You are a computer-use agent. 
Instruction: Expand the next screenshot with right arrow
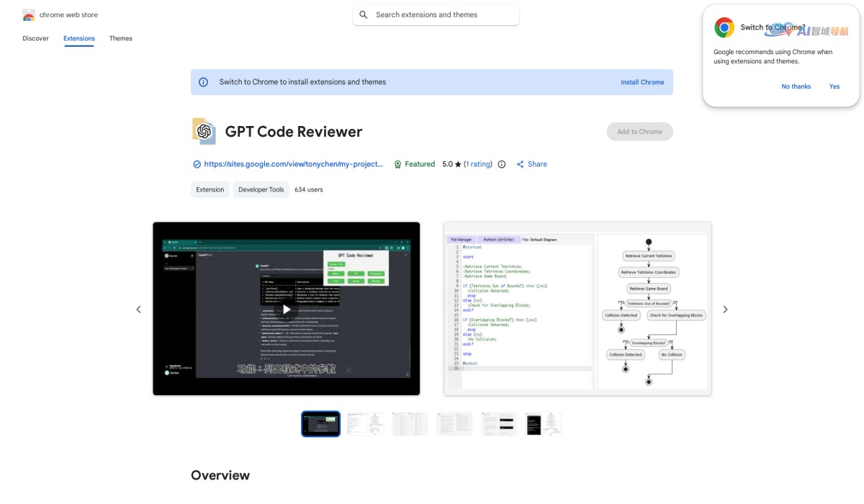[726, 309]
